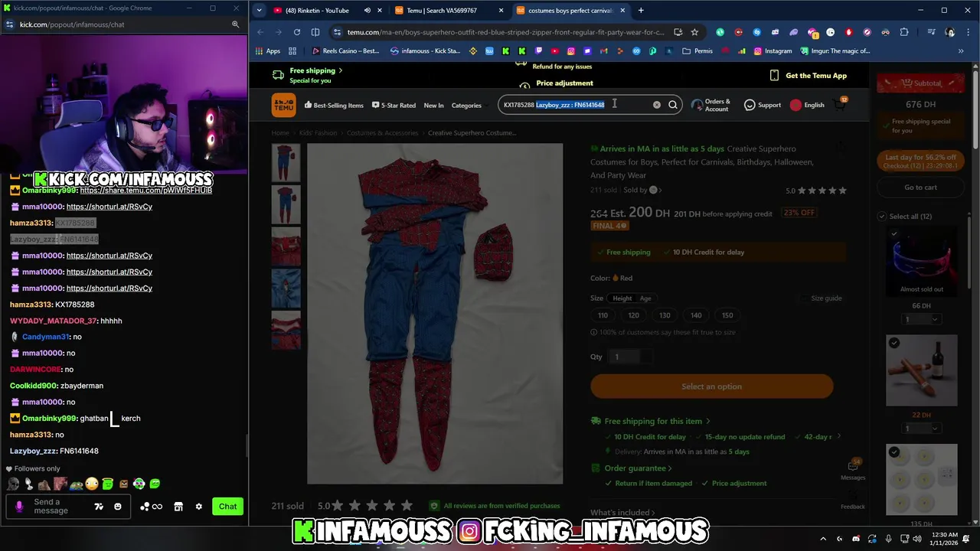Screen dimensions: 980x551
Task: Click the Temu logo home icon
Action: pyautogui.click(x=283, y=105)
